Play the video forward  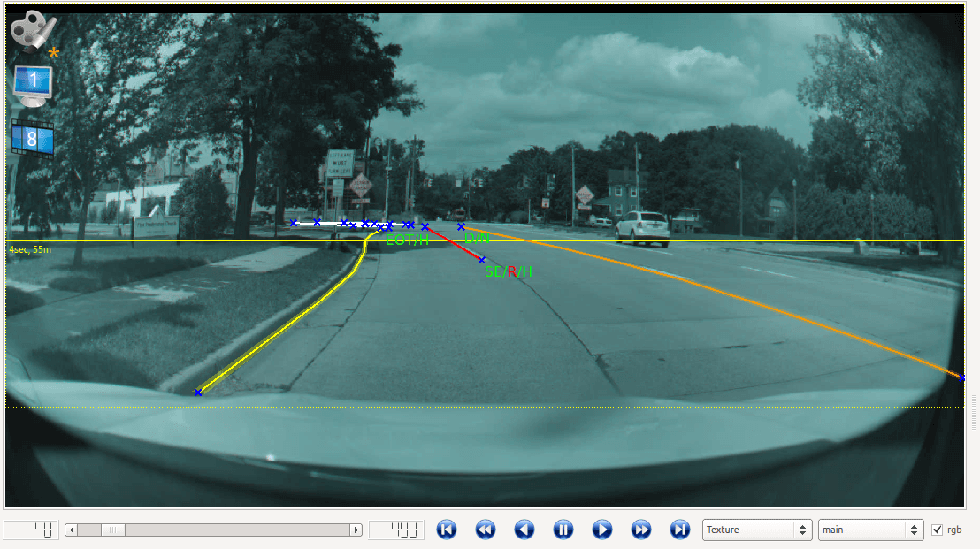click(x=601, y=530)
